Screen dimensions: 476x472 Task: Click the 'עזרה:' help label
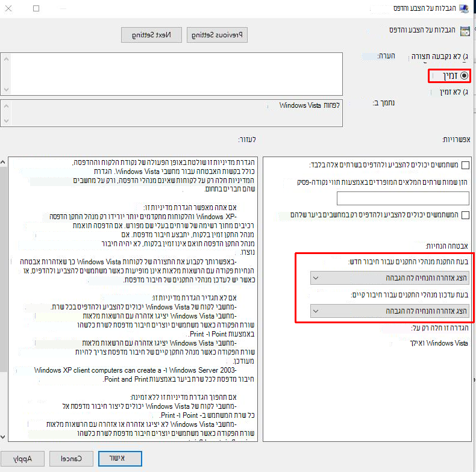pos(247,140)
